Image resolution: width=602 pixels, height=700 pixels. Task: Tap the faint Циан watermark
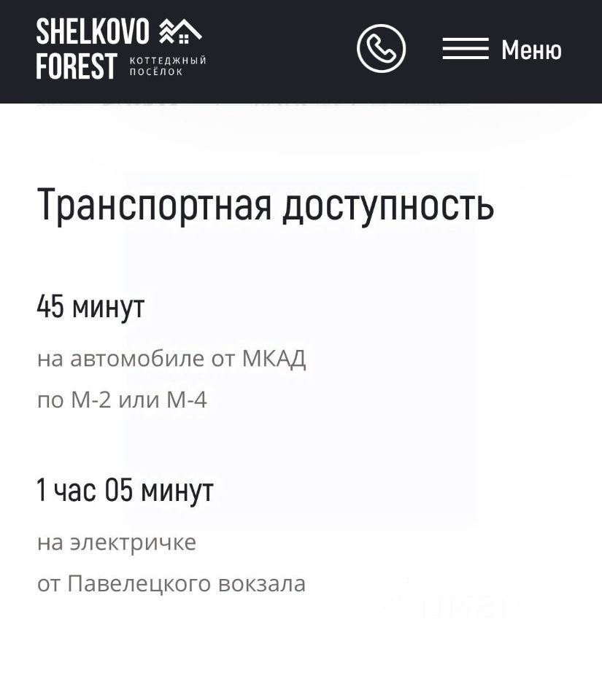451,605
